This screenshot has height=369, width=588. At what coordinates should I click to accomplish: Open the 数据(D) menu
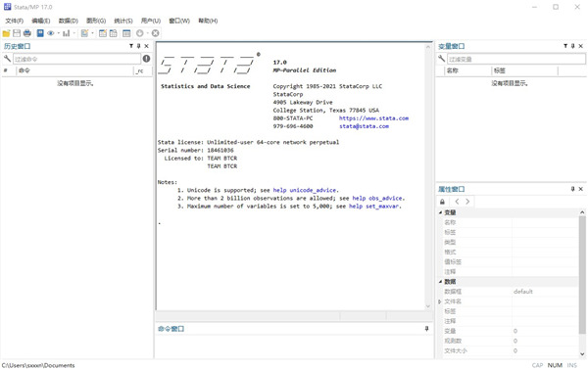click(x=69, y=21)
